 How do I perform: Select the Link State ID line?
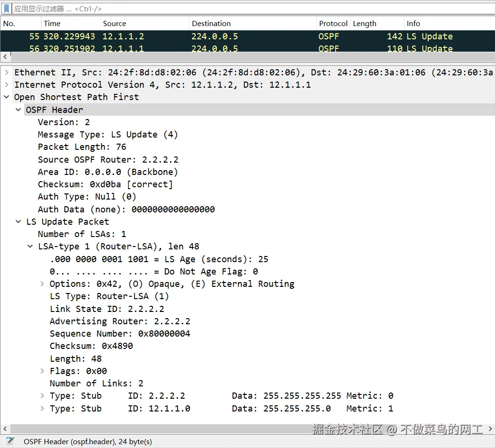[107, 309]
